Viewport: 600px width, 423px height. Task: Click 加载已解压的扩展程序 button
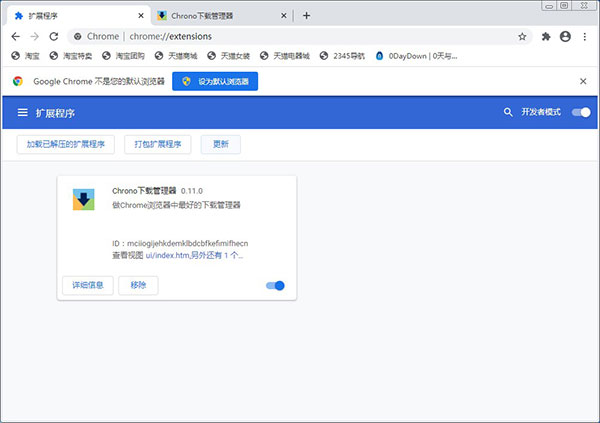click(x=67, y=145)
